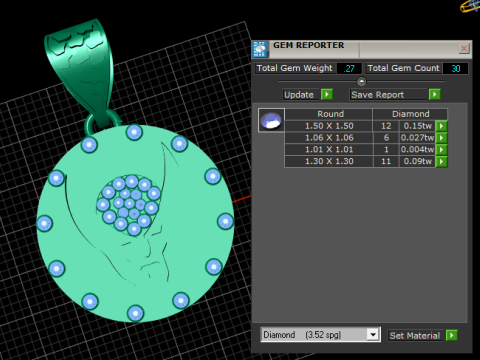The width and height of the screenshot is (480, 360).
Task: Click the Total Gem Weight label
Action: pos(294,68)
